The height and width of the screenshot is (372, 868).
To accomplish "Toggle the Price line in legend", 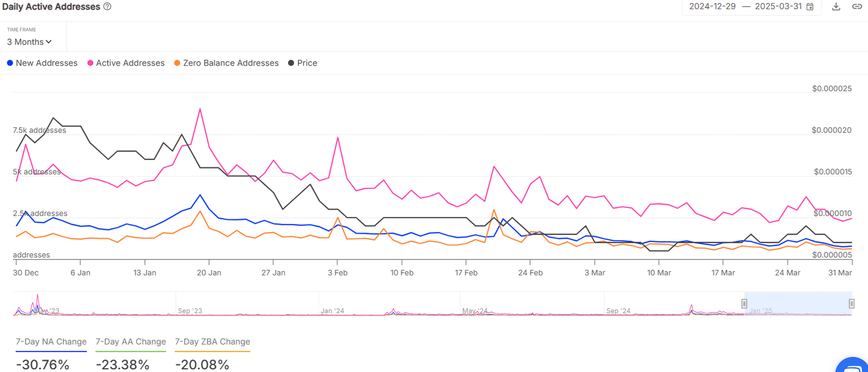I will click(x=303, y=63).
